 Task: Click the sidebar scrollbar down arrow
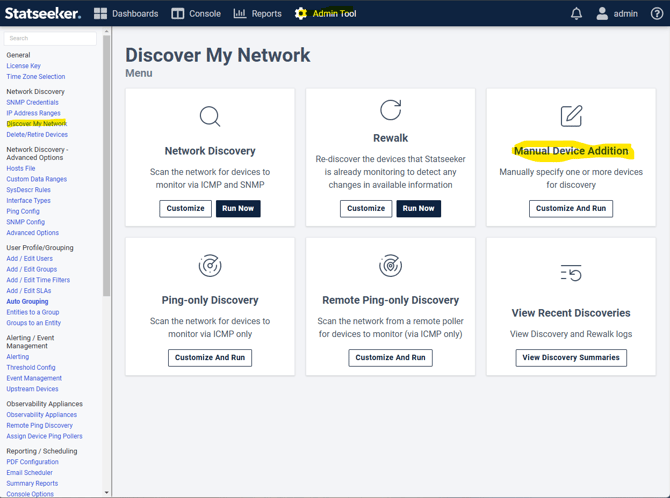click(107, 492)
